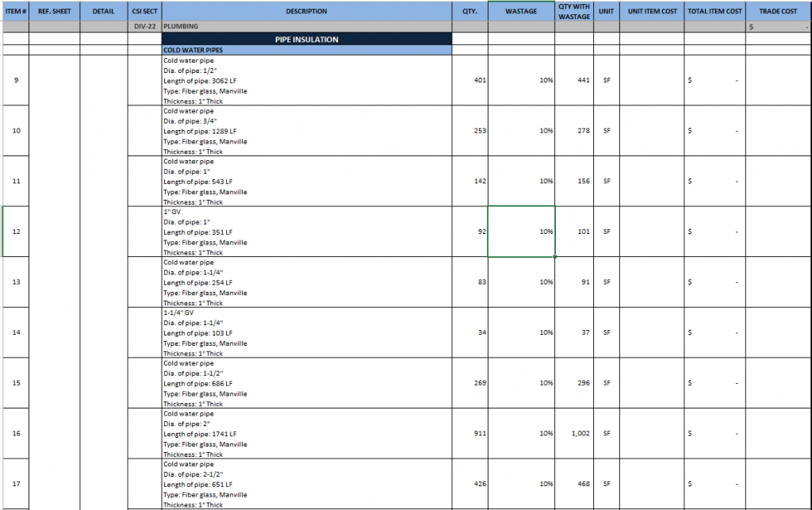The image size is (812, 510).
Task: Click the PLUMBING division cell
Action: (306, 26)
